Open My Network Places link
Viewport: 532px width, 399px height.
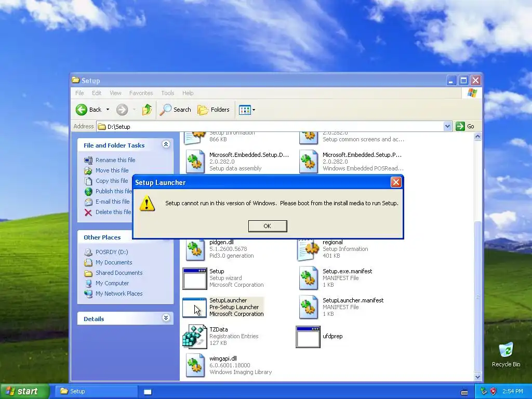(x=119, y=294)
